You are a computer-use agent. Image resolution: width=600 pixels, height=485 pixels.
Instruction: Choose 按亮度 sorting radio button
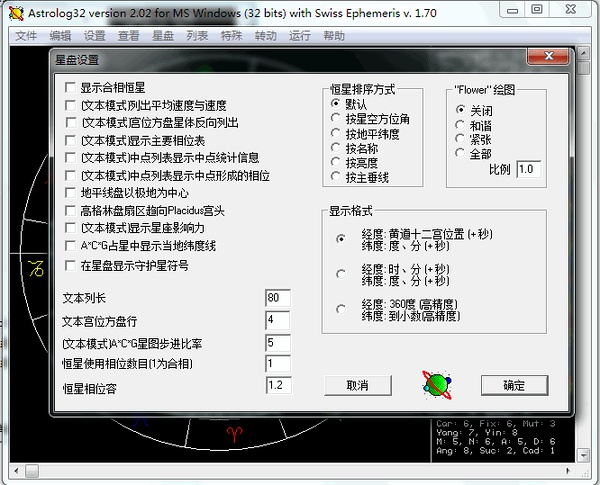click(337, 162)
